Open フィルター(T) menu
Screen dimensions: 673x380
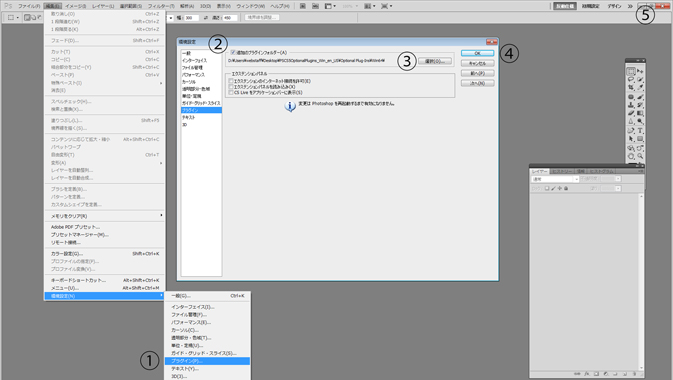tap(161, 6)
